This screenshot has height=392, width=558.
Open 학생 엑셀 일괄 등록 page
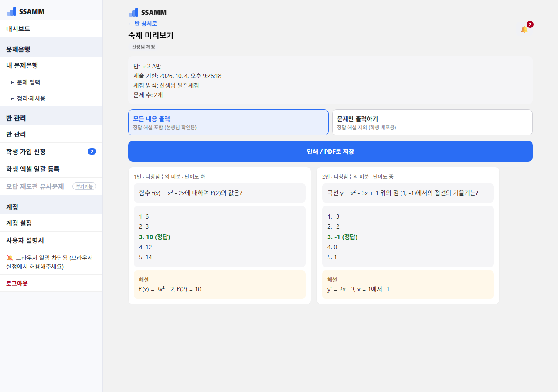click(x=51, y=169)
